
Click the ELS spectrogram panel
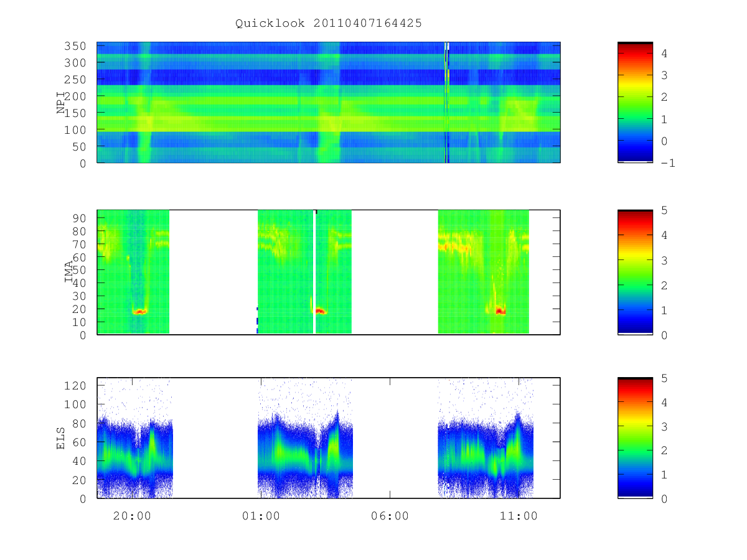pos(329,438)
